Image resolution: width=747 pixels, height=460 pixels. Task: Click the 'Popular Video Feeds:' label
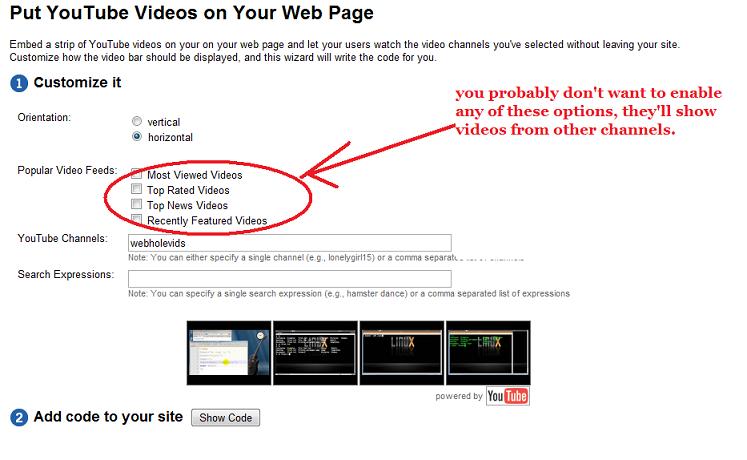67,170
